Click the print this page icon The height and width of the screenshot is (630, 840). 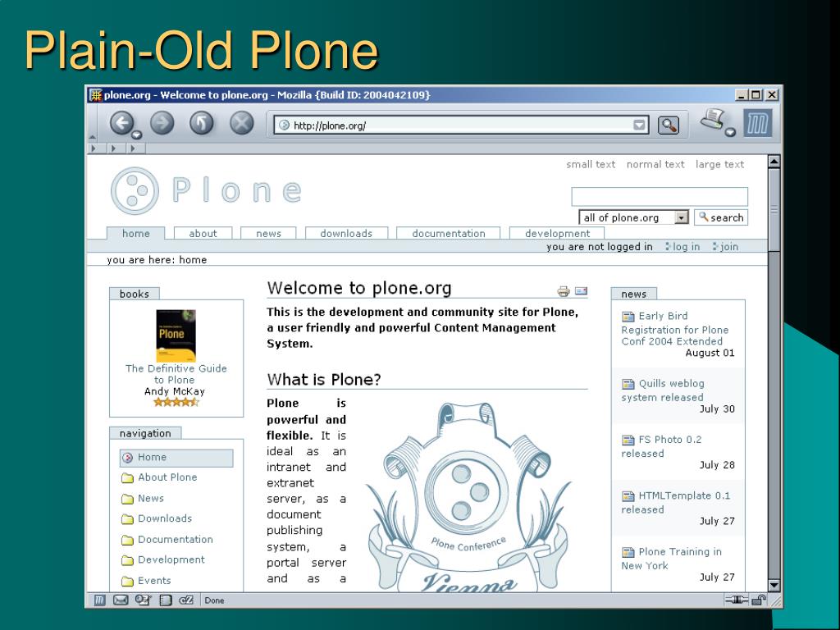(564, 291)
